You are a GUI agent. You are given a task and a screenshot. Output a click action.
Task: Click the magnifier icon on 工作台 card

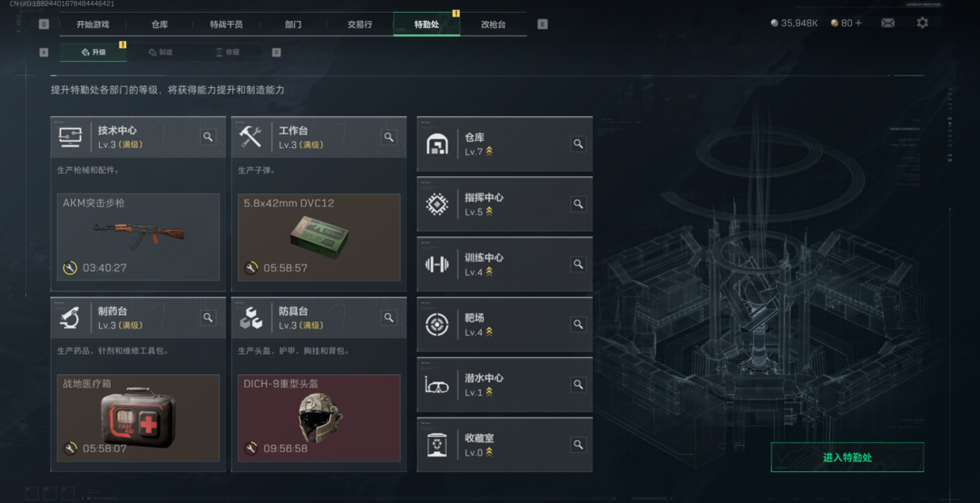pyautogui.click(x=388, y=137)
